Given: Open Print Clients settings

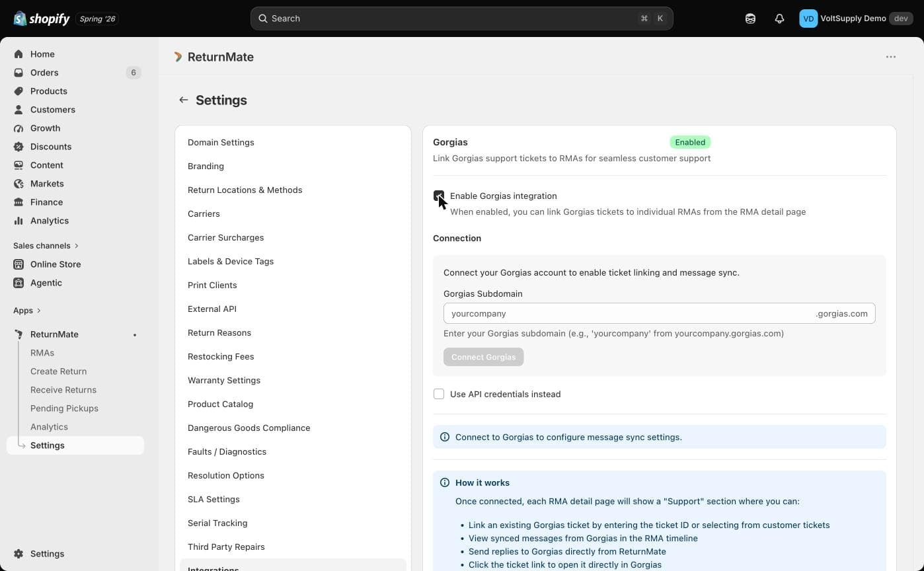Looking at the screenshot, I should pos(212,285).
